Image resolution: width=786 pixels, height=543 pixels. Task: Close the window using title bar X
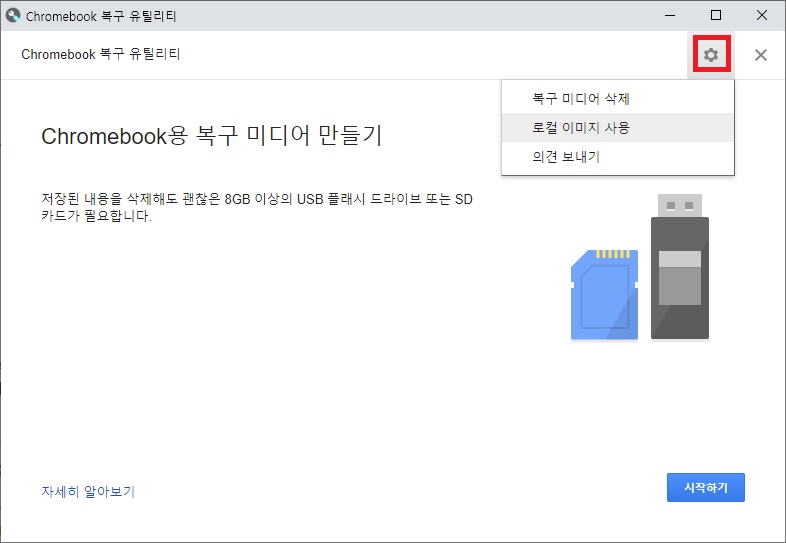(x=761, y=16)
